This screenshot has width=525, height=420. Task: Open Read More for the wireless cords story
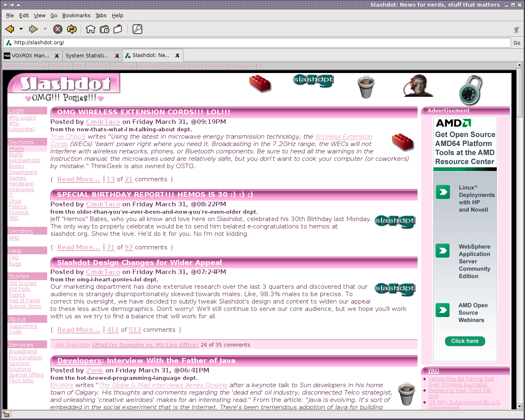click(x=79, y=179)
